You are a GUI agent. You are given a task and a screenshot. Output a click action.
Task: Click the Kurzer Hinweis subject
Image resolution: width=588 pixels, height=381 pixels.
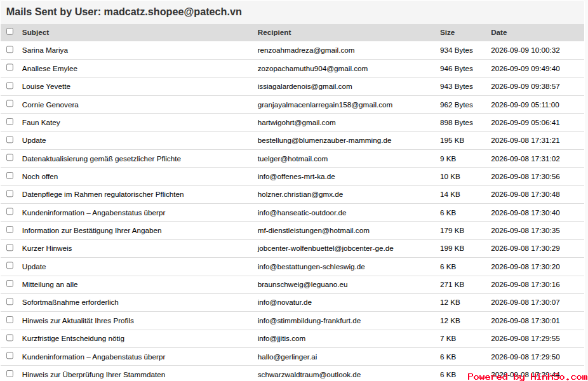(47, 249)
